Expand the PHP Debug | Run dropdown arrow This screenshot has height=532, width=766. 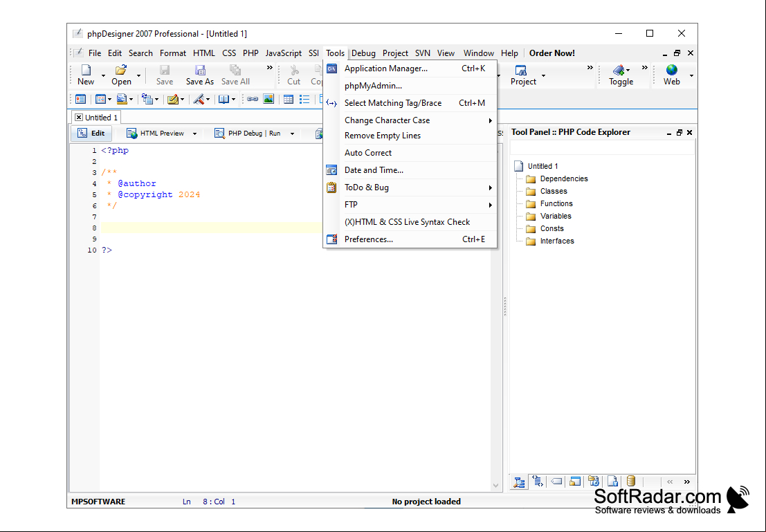click(x=292, y=134)
